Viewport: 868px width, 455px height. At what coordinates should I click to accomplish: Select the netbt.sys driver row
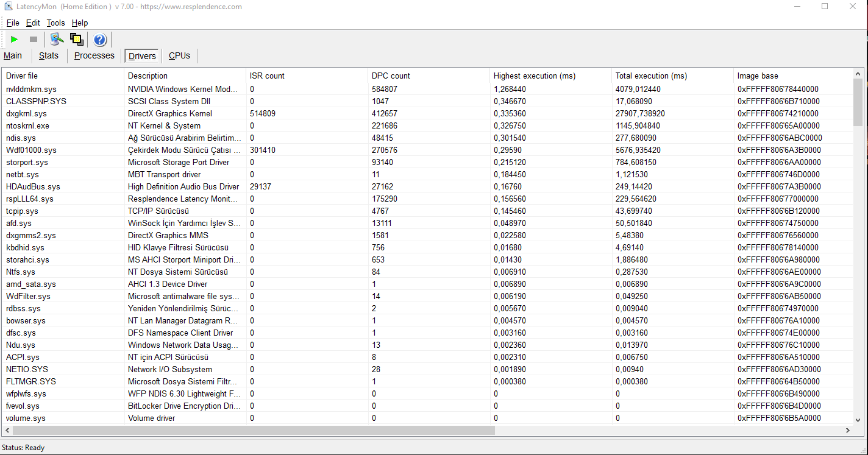(x=428, y=174)
